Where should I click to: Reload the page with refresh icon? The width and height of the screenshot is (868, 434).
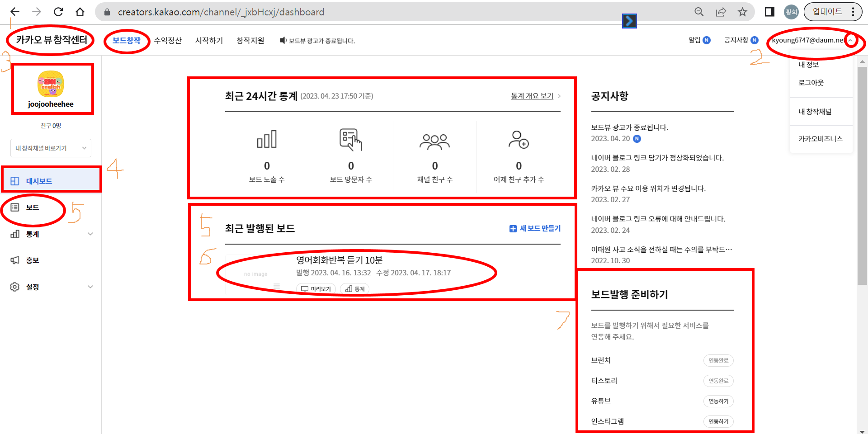pos(58,12)
